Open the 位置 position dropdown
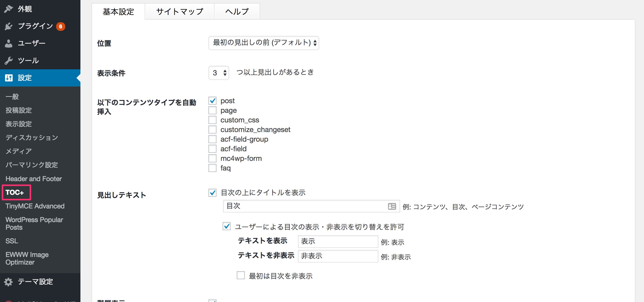 click(263, 43)
